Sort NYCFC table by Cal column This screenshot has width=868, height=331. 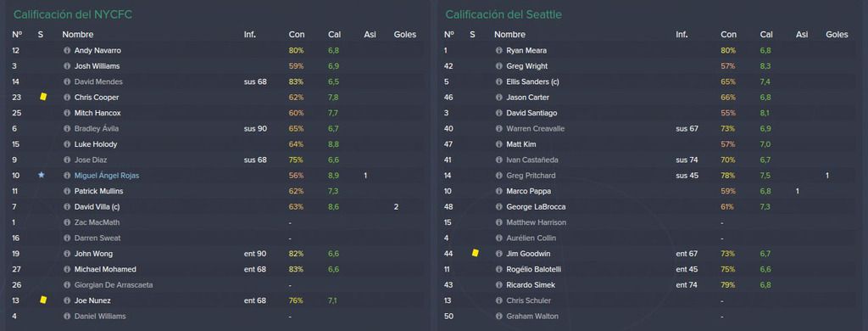pos(334,35)
